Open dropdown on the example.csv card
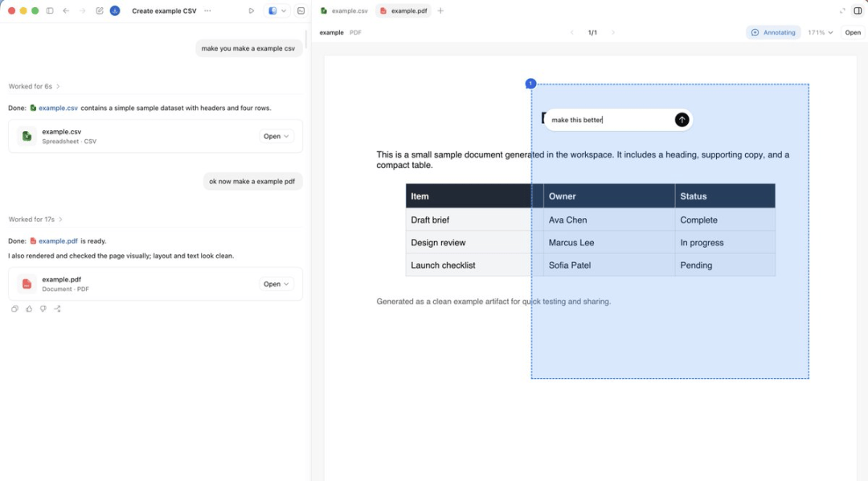The height and width of the screenshot is (481, 868). tap(276, 136)
